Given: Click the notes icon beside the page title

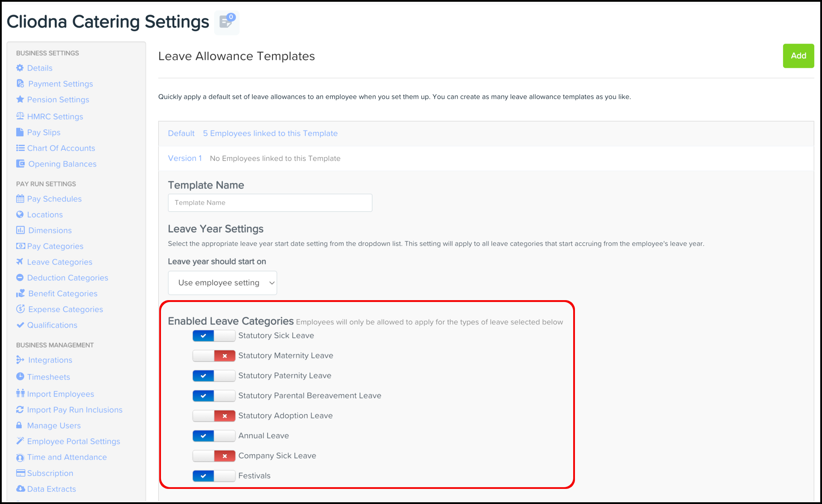Looking at the screenshot, I should pos(226,22).
